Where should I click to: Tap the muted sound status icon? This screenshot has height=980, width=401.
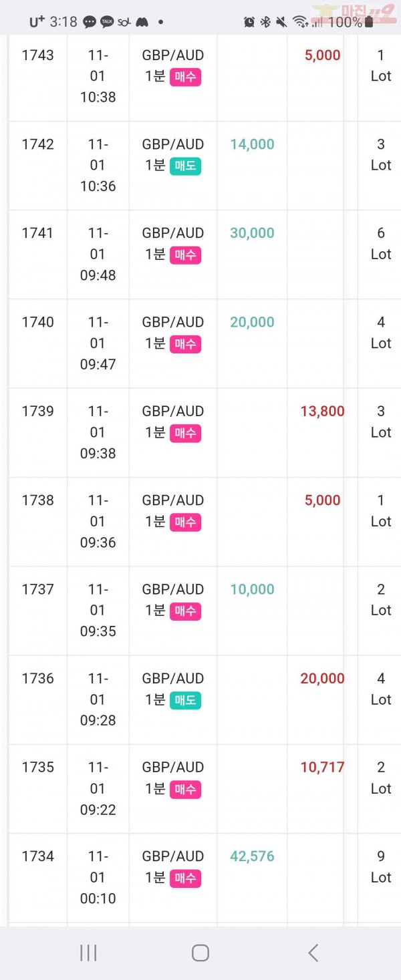pyautogui.click(x=281, y=22)
